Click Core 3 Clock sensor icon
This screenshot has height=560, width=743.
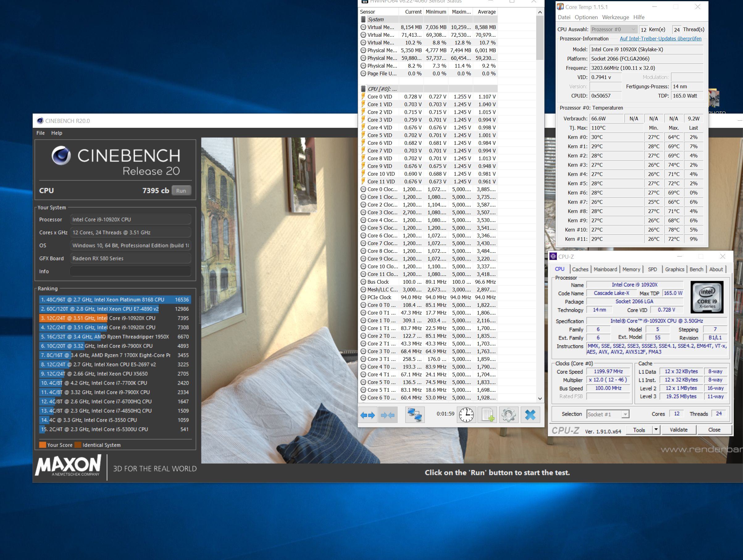coord(363,213)
